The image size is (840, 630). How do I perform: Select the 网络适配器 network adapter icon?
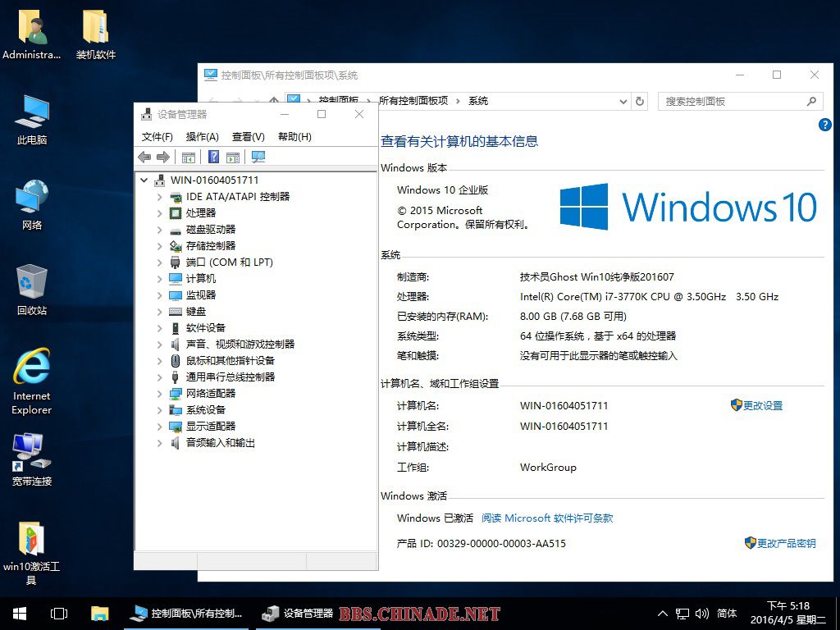coord(176,394)
